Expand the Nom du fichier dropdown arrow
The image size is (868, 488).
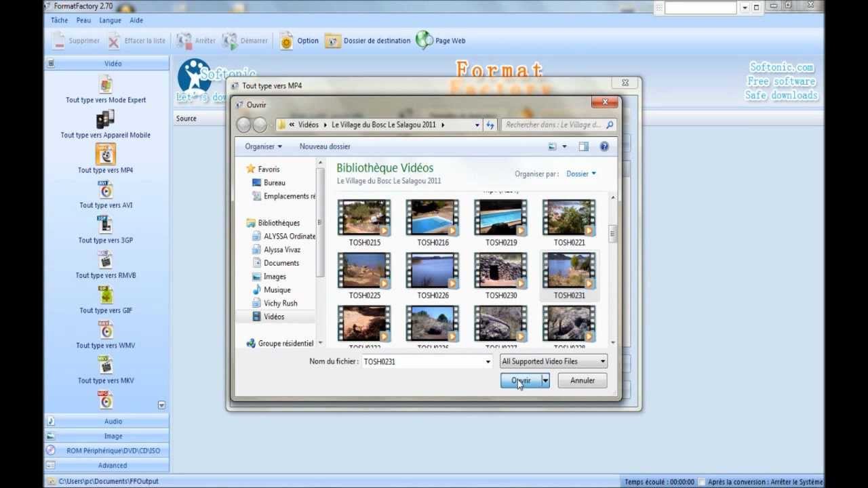[488, 361]
